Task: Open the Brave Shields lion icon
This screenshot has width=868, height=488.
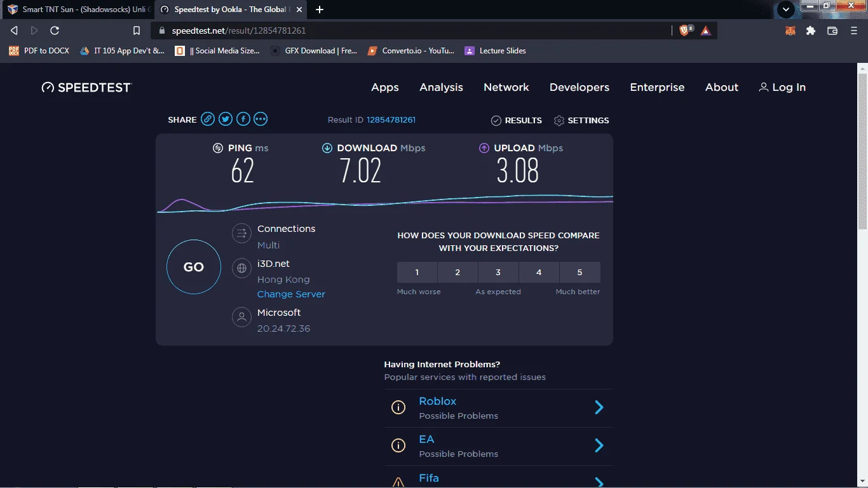Action: tap(685, 30)
